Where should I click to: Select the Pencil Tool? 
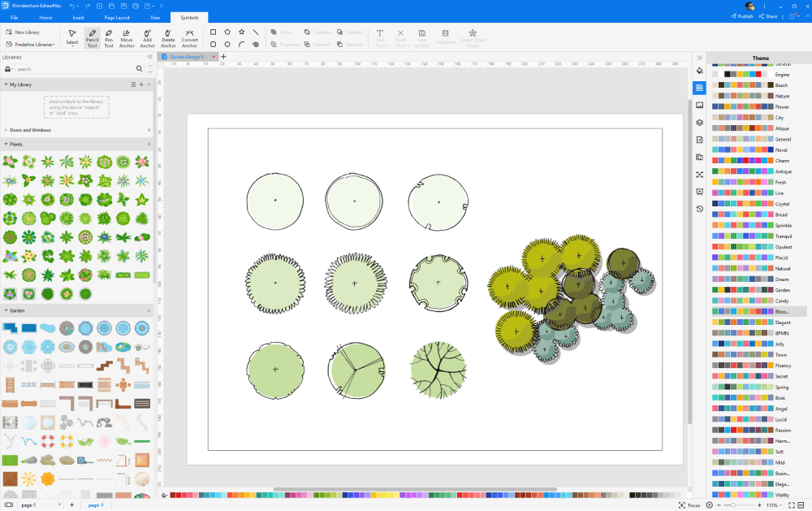93,38
